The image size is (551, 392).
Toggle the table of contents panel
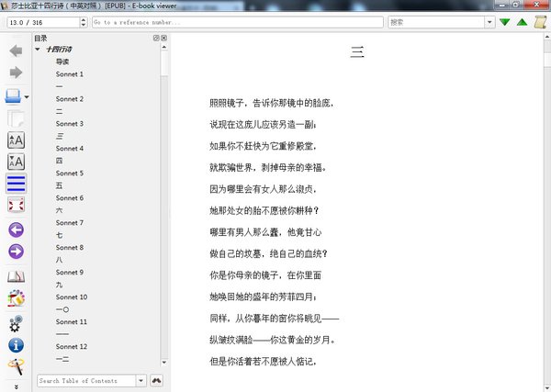pos(16,184)
